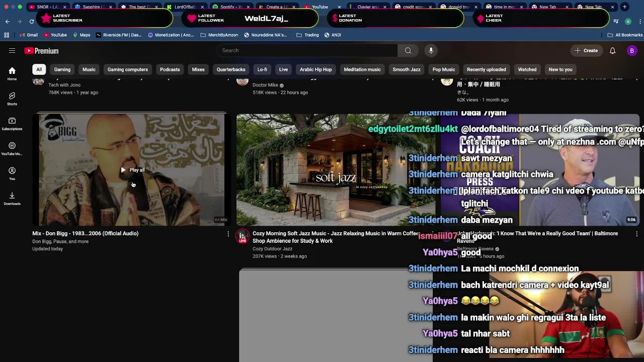
Task: Click the YouTube Premium logo
Action: (x=42, y=51)
